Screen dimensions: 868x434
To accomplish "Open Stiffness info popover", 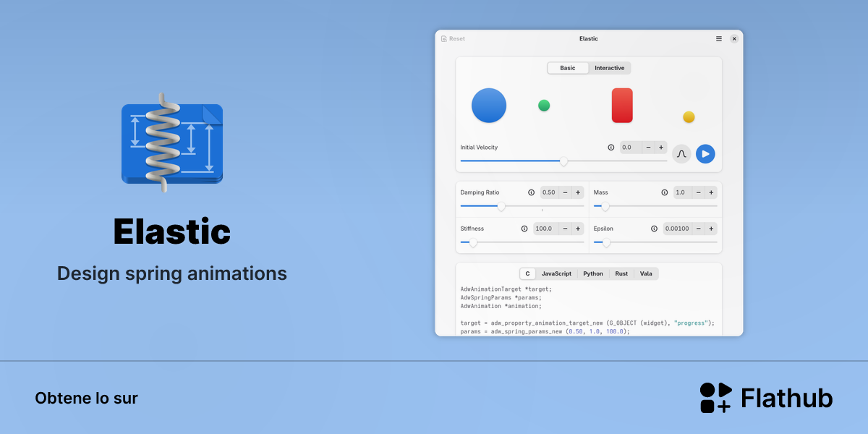I will (x=524, y=229).
